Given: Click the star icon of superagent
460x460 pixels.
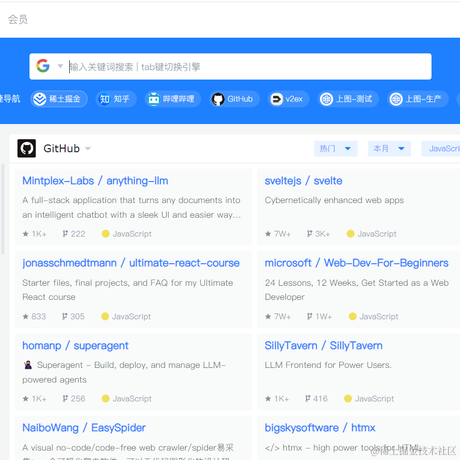Looking at the screenshot, I should (26, 399).
